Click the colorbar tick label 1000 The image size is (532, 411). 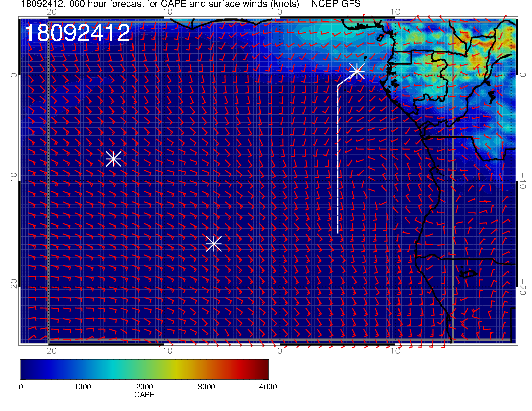point(83,387)
